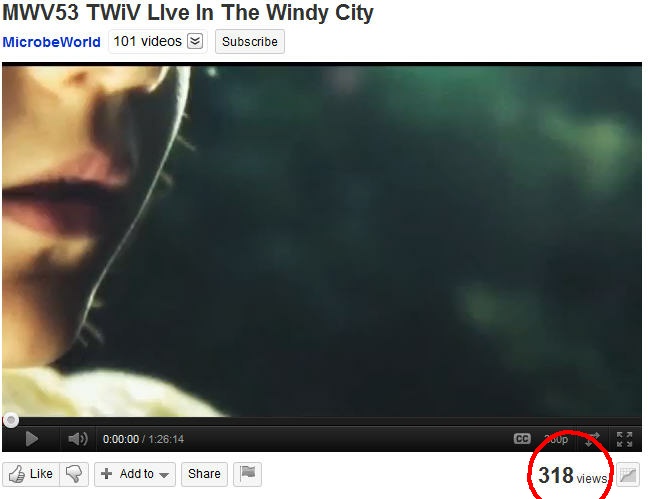Show video statistics with the chart icon
This screenshot has height=499, width=648.
(x=628, y=475)
